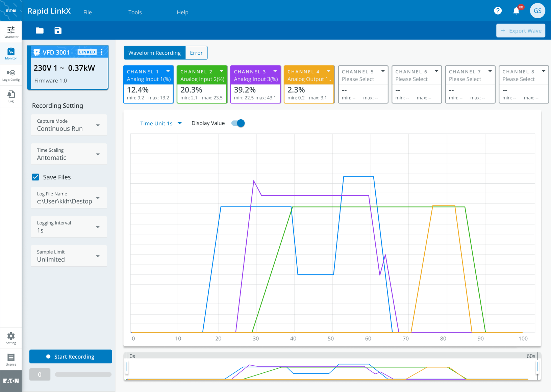Click the Start Recording button
The width and height of the screenshot is (551, 392).
(x=71, y=357)
